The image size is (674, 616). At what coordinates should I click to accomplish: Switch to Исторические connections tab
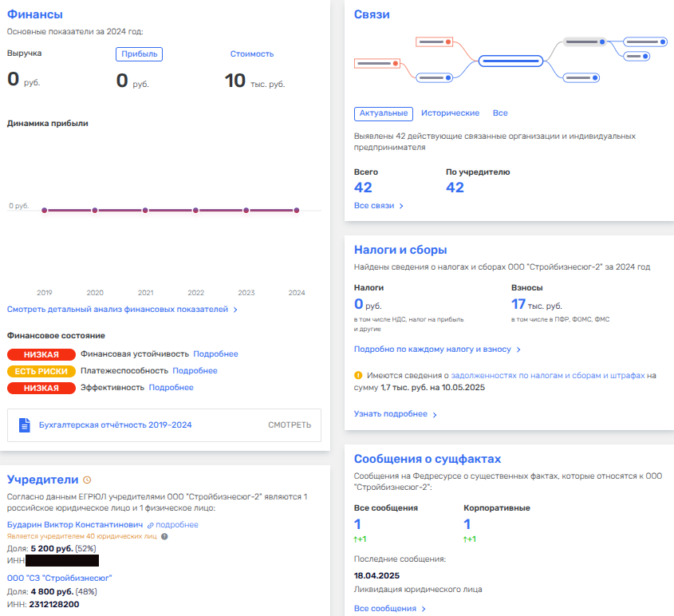450,113
